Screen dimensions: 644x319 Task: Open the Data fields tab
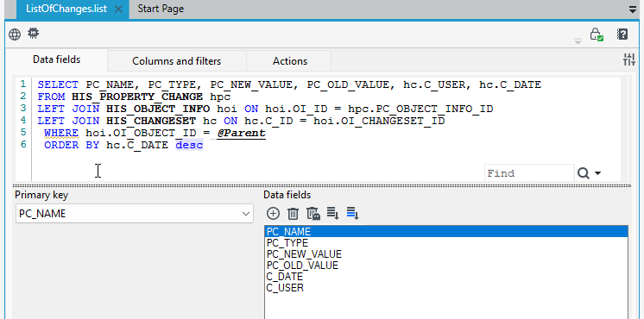pyautogui.click(x=57, y=59)
